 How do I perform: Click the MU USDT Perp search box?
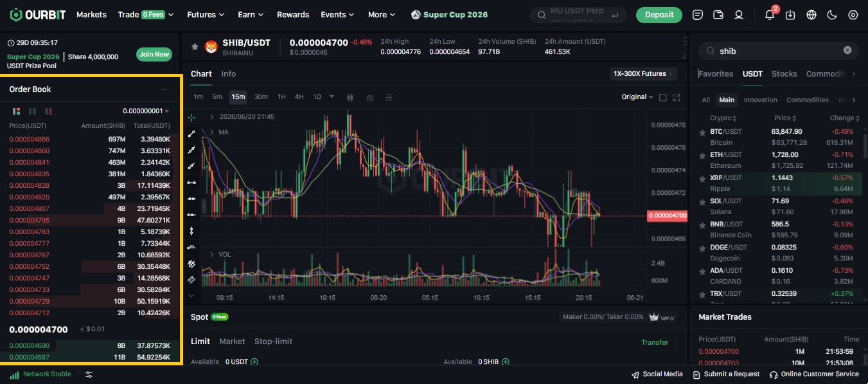[578, 14]
